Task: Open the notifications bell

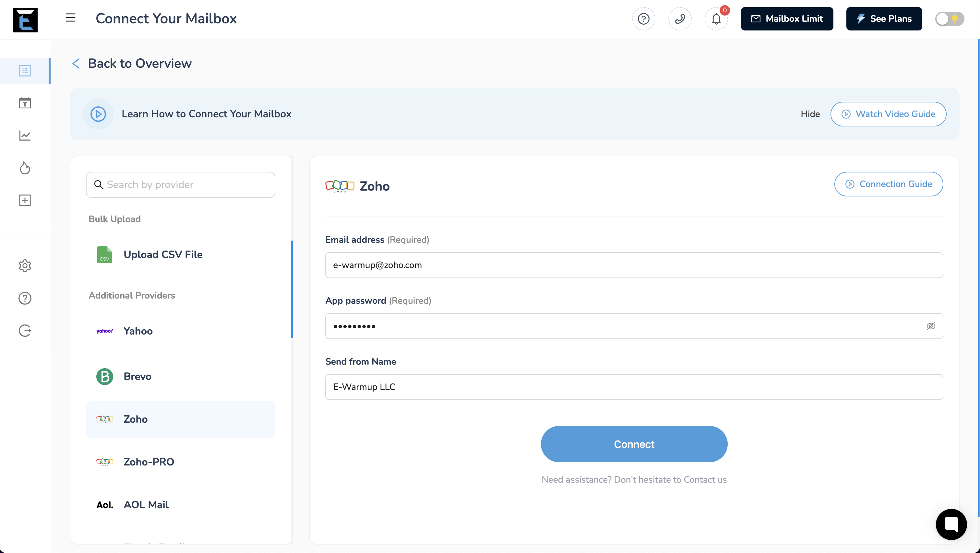Action: [716, 18]
